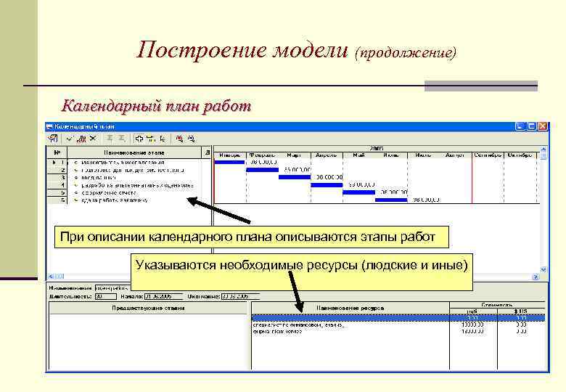Click the black X delete toolbar icon
This screenshot has width=566, height=392.
(93, 138)
